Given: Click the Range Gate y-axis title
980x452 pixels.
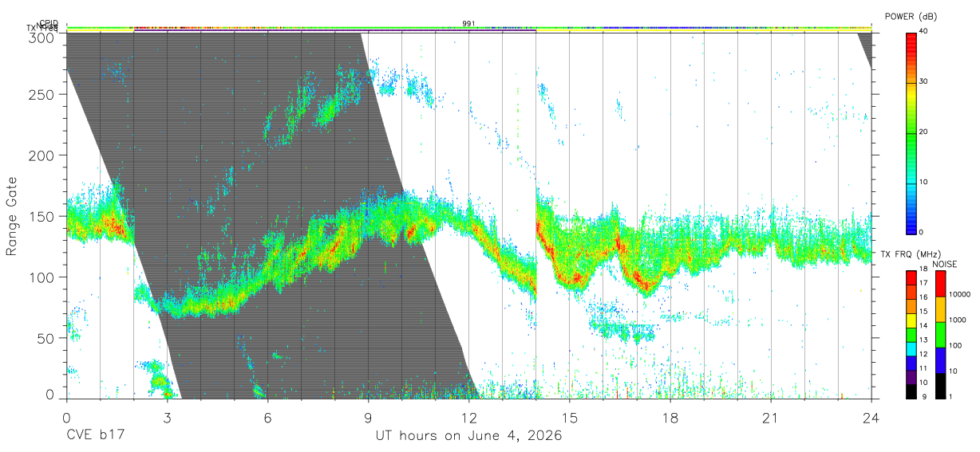Looking at the screenshot, I should [x=12, y=216].
